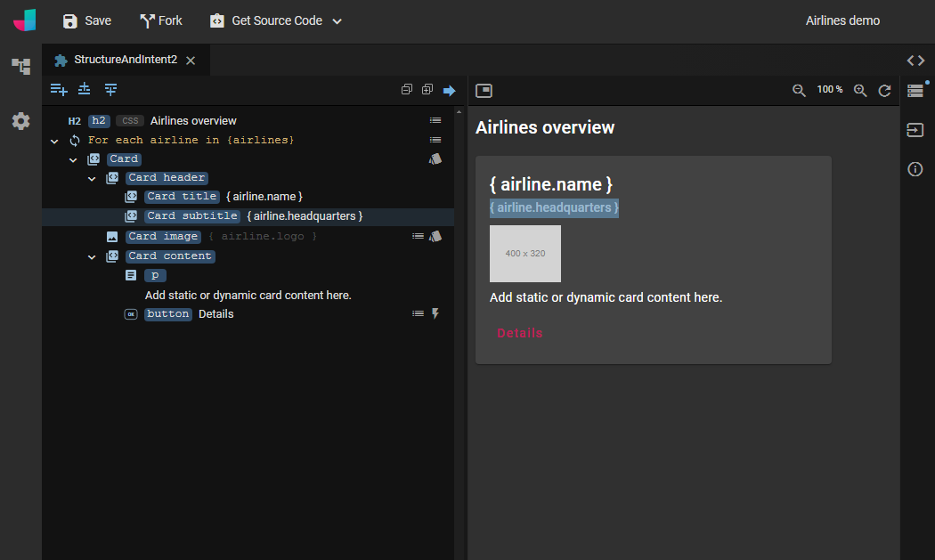Image resolution: width=935 pixels, height=560 pixels.
Task: Open Get Source Code dropdown
Action: (275, 20)
